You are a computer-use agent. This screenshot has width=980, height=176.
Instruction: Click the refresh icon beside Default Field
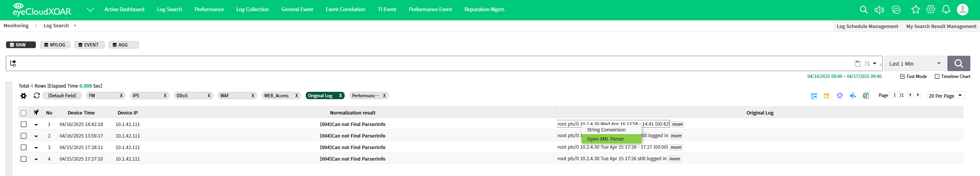tap(37, 96)
